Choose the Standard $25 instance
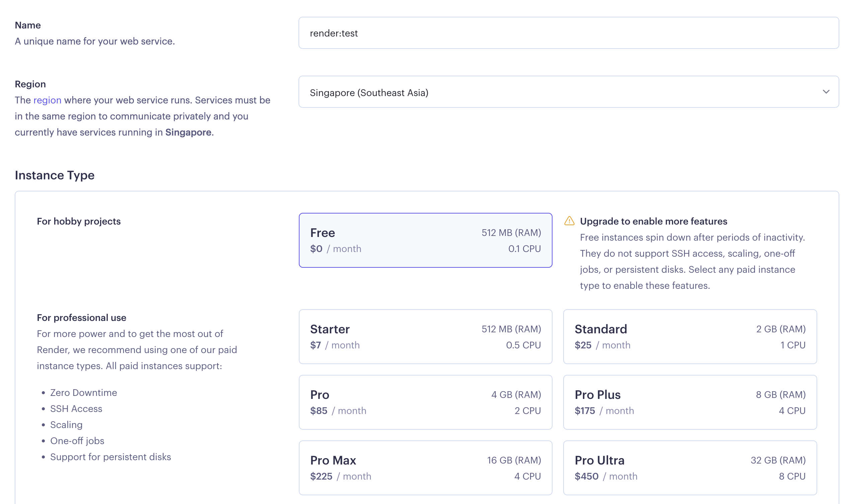 pyautogui.click(x=689, y=337)
